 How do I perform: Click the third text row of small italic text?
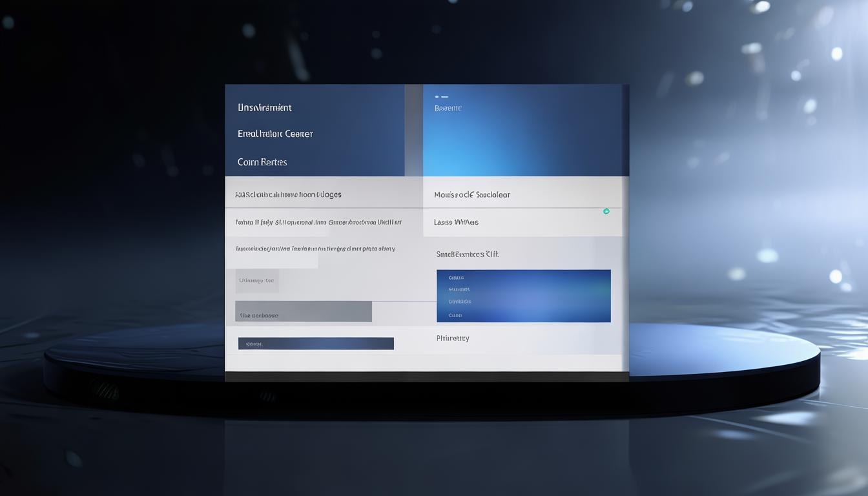315,249
